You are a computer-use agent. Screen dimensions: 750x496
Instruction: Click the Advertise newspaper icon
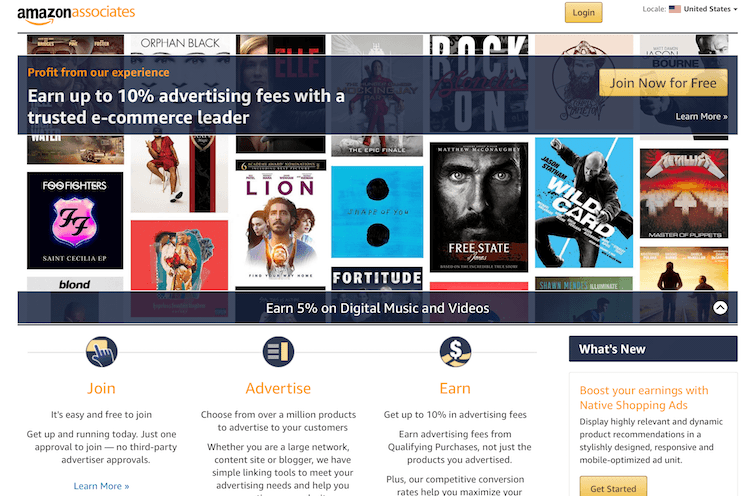pyautogui.click(x=278, y=352)
